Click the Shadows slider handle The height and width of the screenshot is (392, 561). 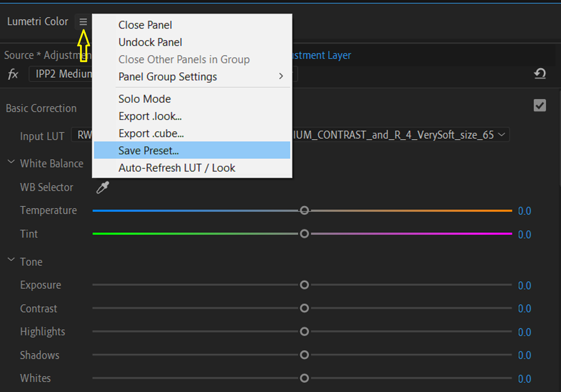point(305,355)
